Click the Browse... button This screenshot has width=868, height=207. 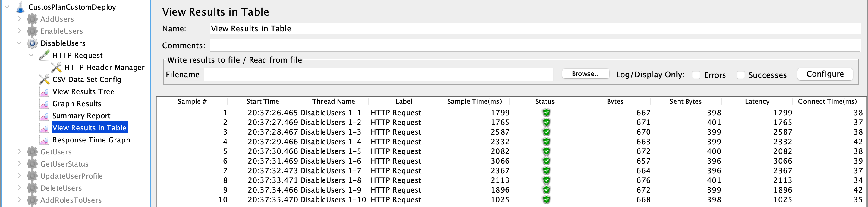click(586, 74)
